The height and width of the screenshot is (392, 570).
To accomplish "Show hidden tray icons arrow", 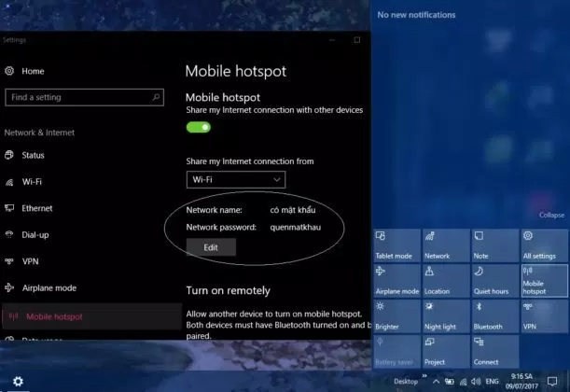I will 436,382.
